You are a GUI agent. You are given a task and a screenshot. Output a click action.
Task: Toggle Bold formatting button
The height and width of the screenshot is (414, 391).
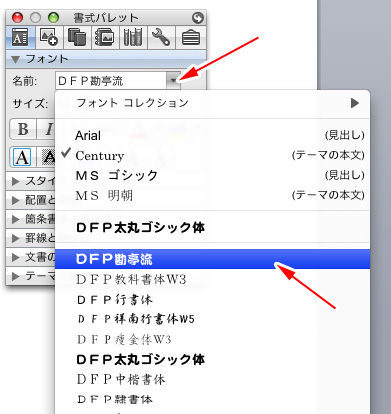23,129
